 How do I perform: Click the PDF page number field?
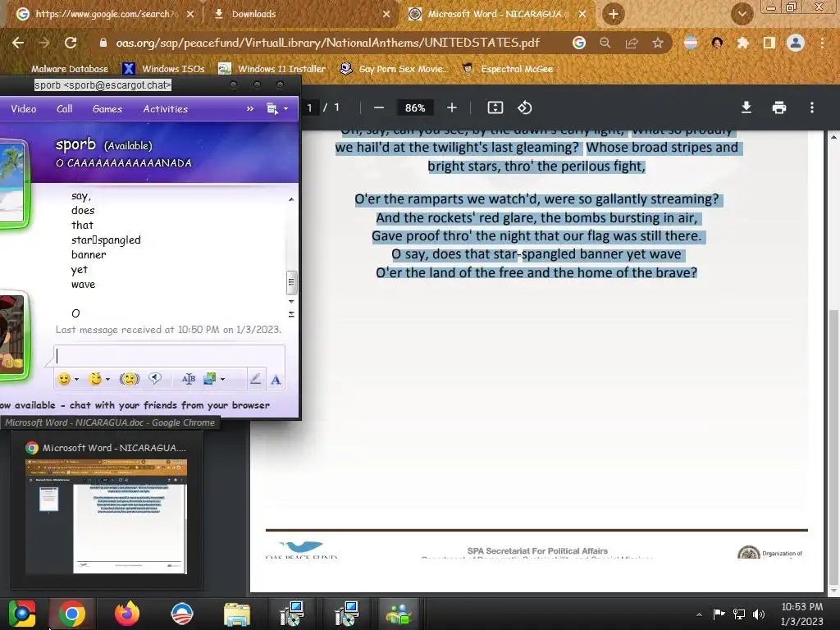click(x=309, y=107)
